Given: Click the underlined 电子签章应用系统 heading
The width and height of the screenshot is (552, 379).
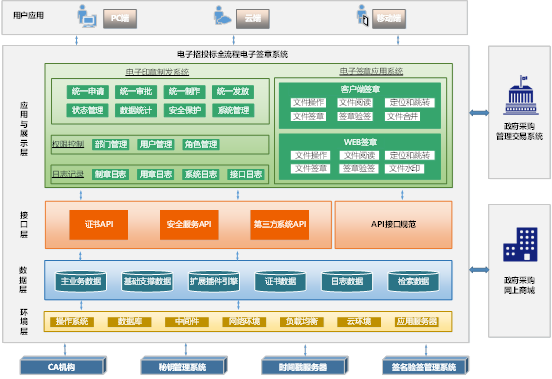Looking at the screenshot, I should click(371, 71).
